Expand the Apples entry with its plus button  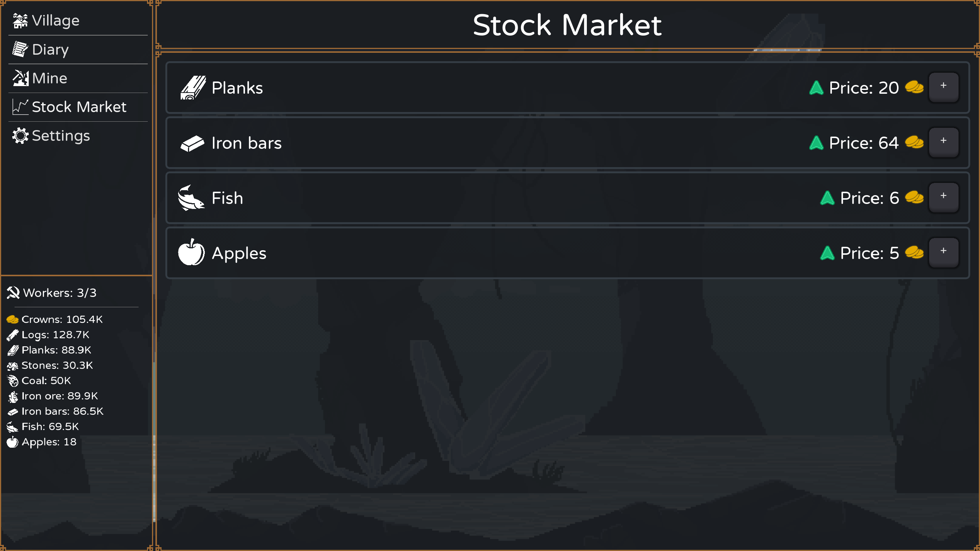click(944, 252)
